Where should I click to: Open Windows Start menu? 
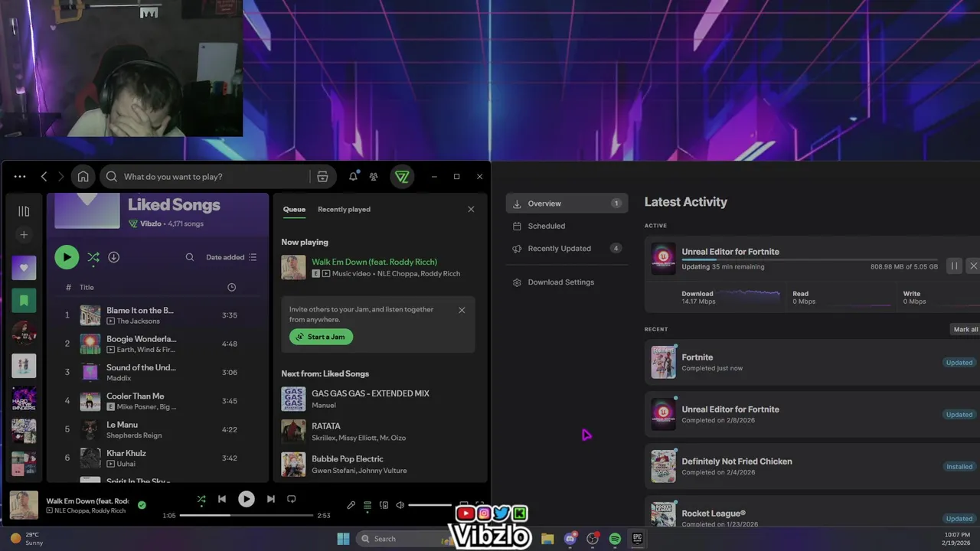(x=343, y=539)
